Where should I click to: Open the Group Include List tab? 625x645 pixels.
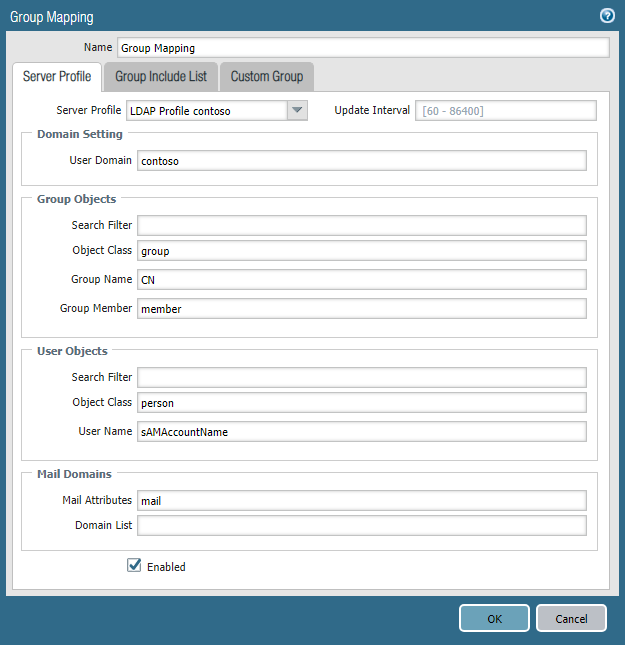coord(161,77)
